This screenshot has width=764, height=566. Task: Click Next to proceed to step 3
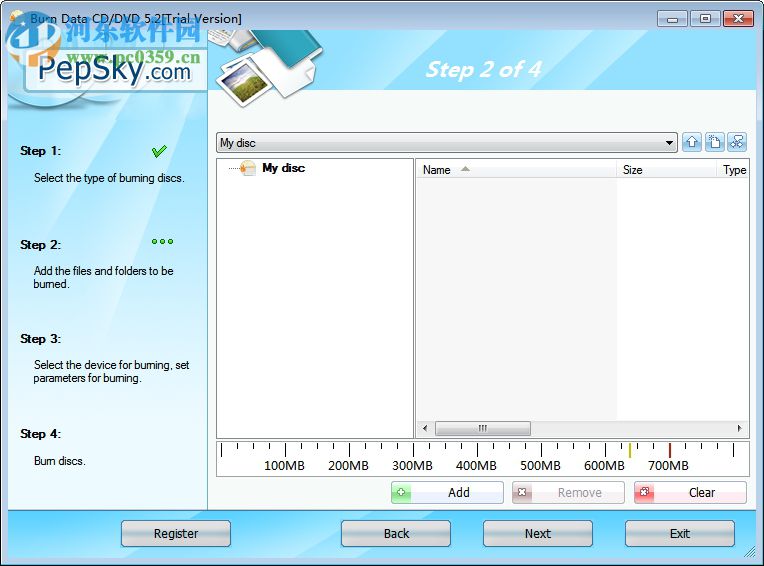tap(538, 533)
